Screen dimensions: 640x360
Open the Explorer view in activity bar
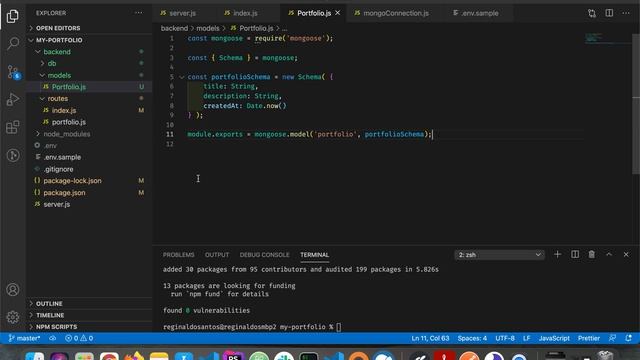pyautogui.click(x=13, y=16)
